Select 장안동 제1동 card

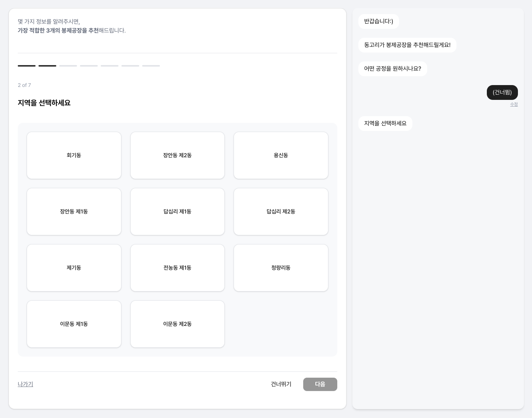74,212
